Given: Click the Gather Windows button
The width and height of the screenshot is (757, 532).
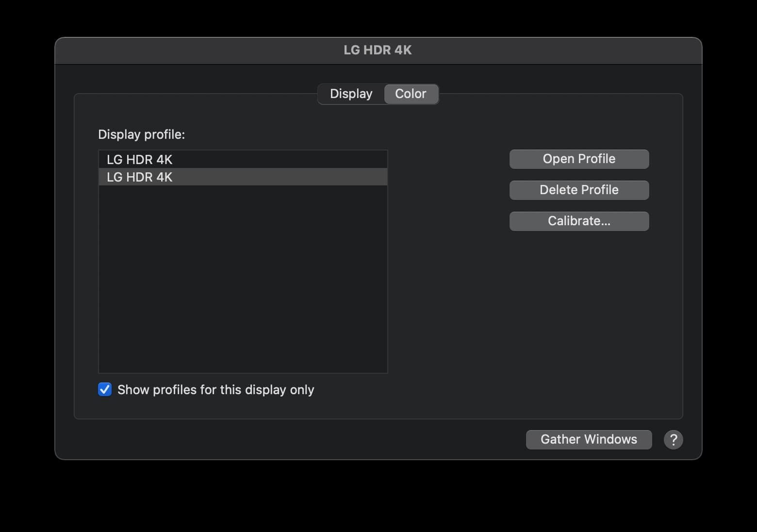Looking at the screenshot, I should coord(589,440).
